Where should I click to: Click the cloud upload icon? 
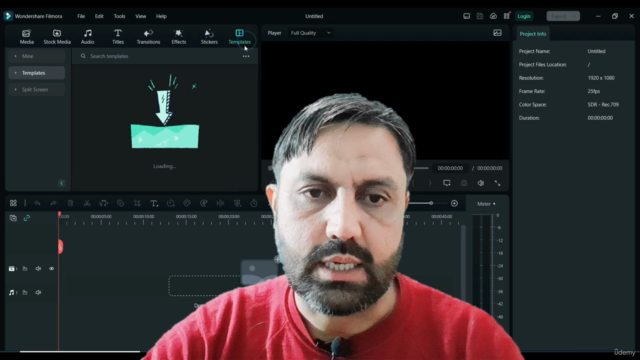point(493,16)
